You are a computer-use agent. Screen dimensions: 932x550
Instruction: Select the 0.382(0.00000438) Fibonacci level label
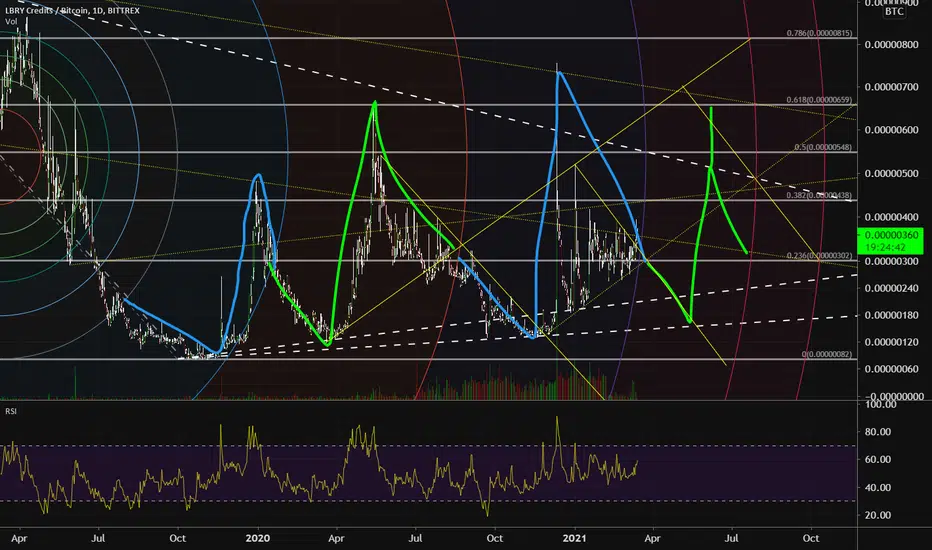(819, 195)
